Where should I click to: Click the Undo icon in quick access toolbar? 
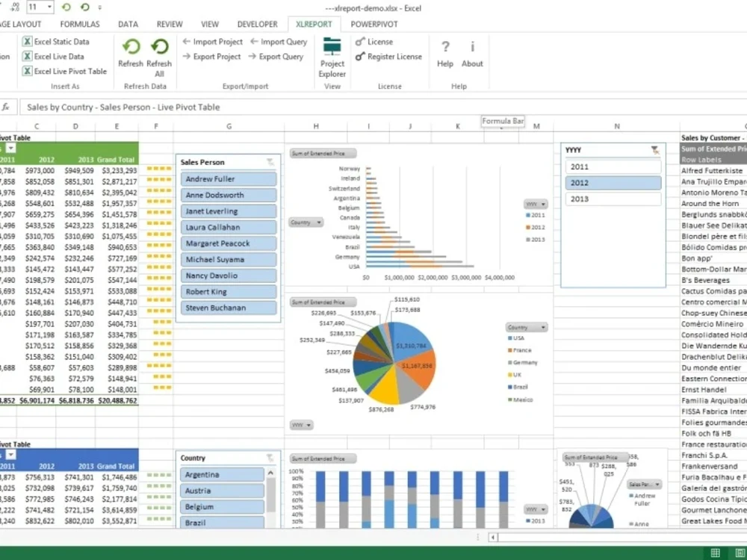click(x=66, y=7)
